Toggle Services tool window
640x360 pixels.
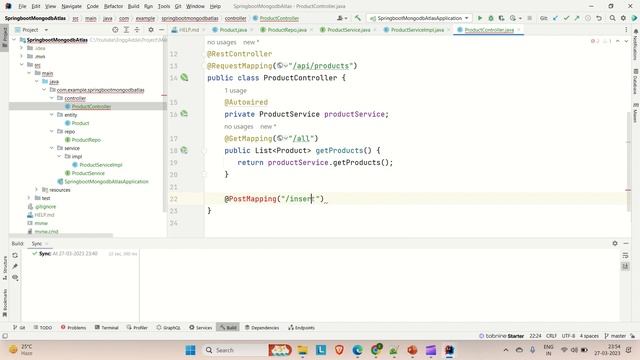click(x=200, y=327)
